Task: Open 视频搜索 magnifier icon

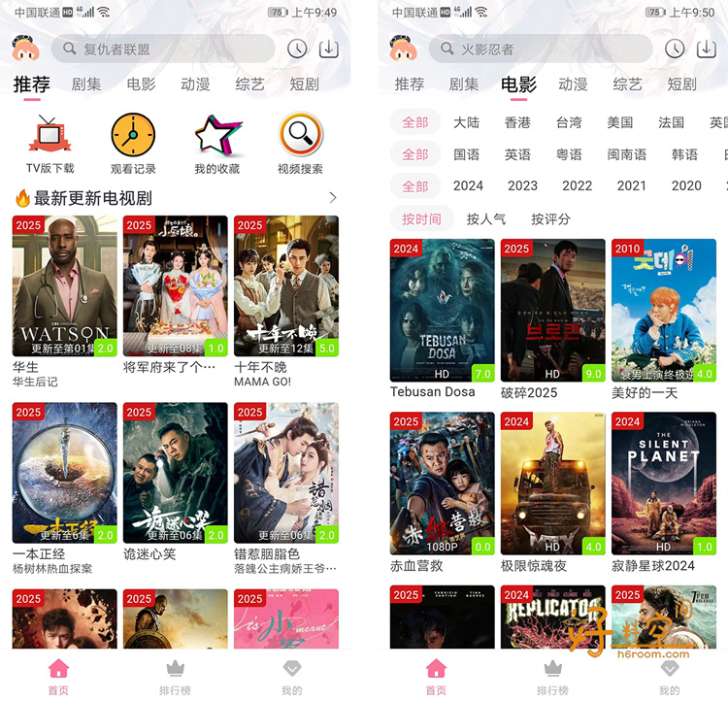Action: coord(300,134)
